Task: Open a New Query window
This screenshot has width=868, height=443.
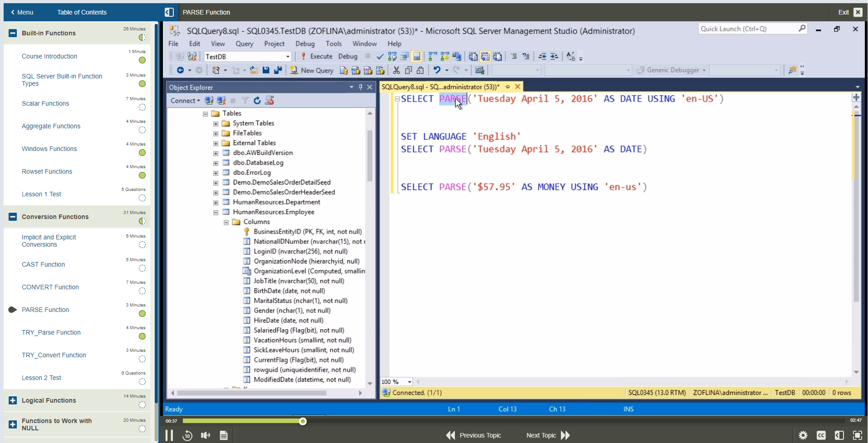Action: click(312, 70)
